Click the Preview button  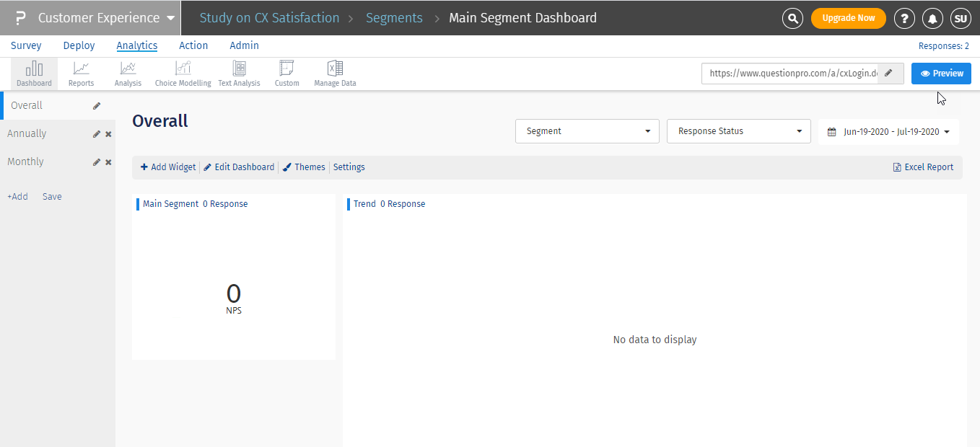tap(941, 74)
